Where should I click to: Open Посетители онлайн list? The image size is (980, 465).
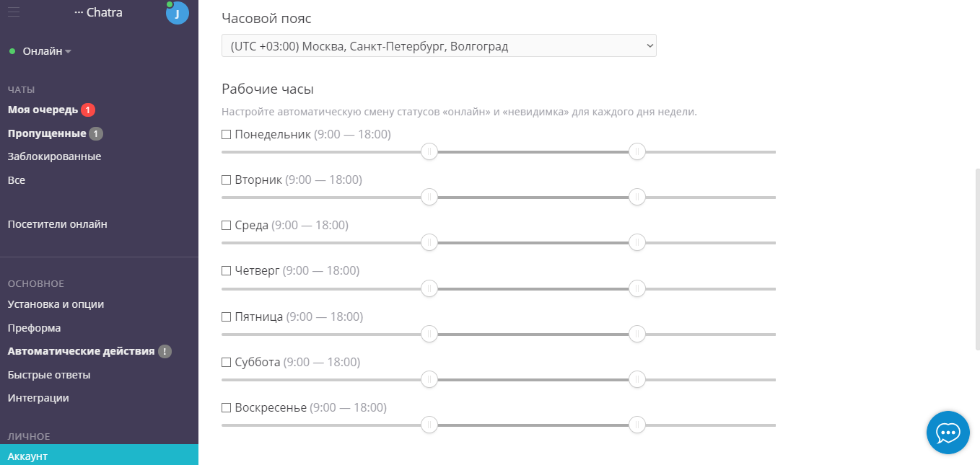(58, 224)
